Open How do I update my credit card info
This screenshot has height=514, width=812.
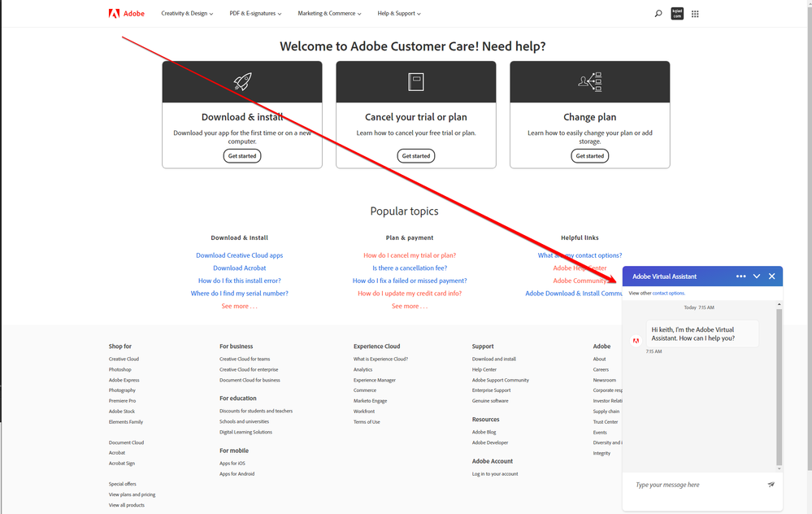pyautogui.click(x=410, y=294)
